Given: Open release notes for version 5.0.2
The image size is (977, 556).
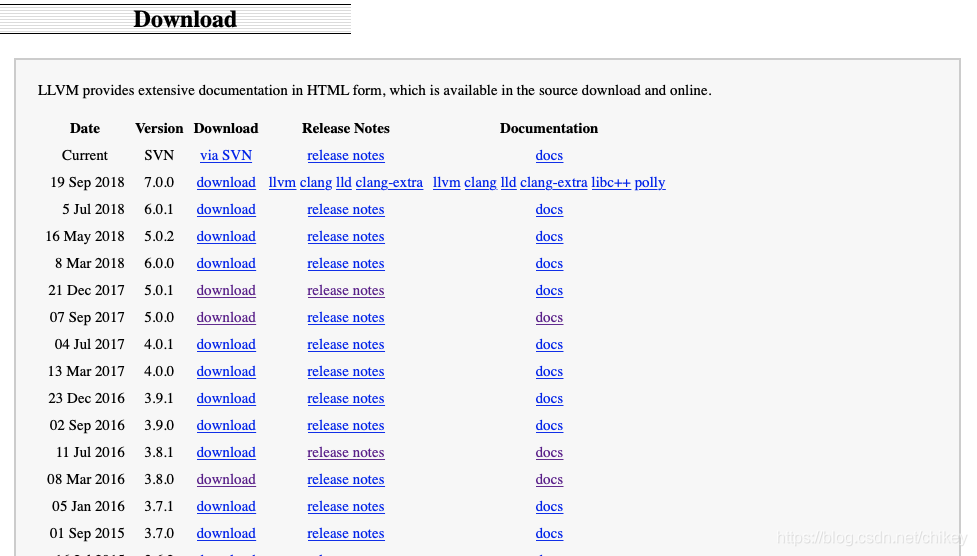Looking at the screenshot, I should pyautogui.click(x=346, y=236).
